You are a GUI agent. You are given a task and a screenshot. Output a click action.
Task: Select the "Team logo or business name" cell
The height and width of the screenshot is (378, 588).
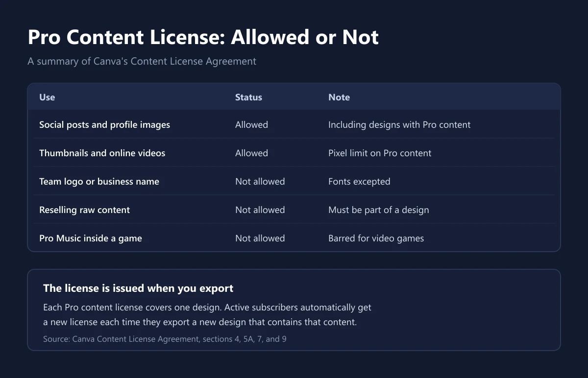pos(99,181)
